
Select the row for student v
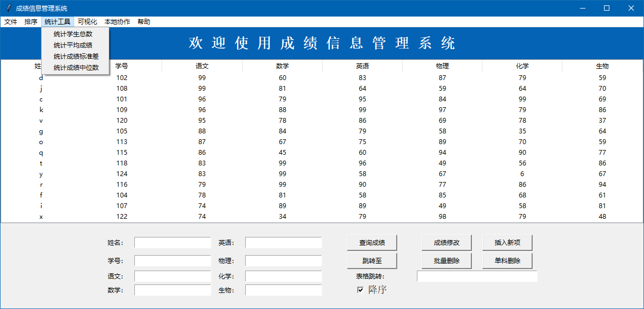(321, 121)
